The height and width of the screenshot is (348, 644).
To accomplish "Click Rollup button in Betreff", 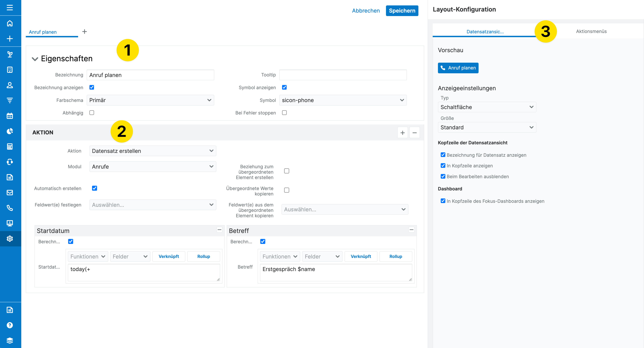I will (x=396, y=256).
